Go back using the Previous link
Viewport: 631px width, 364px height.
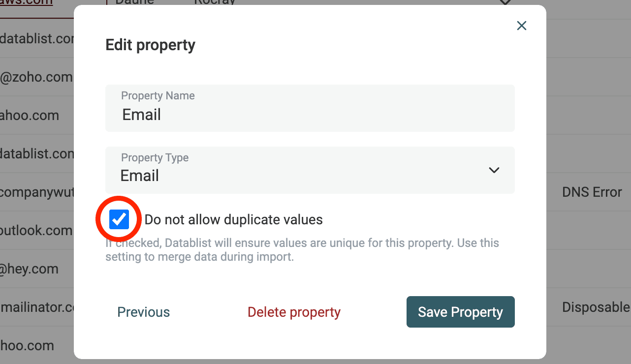click(143, 311)
